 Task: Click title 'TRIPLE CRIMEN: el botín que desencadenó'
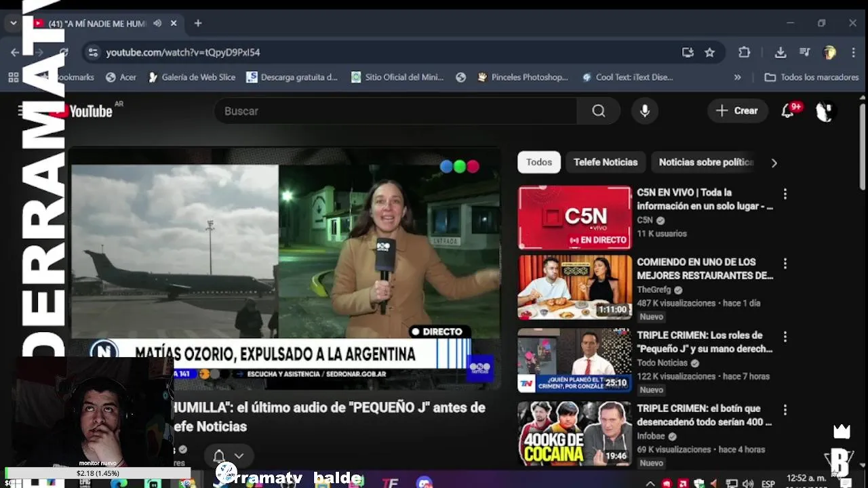pyautogui.click(x=705, y=415)
